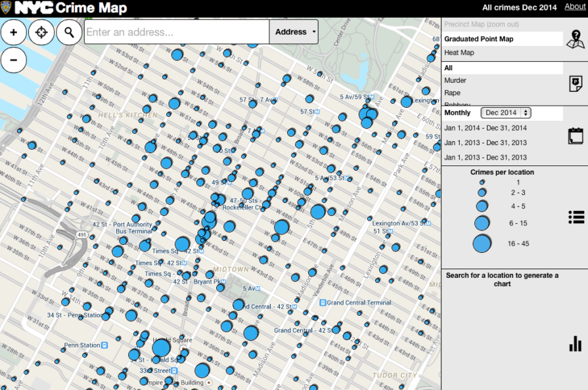Open the map type panel via map icon
Screen dimensions: 588x390
click(576, 41)
